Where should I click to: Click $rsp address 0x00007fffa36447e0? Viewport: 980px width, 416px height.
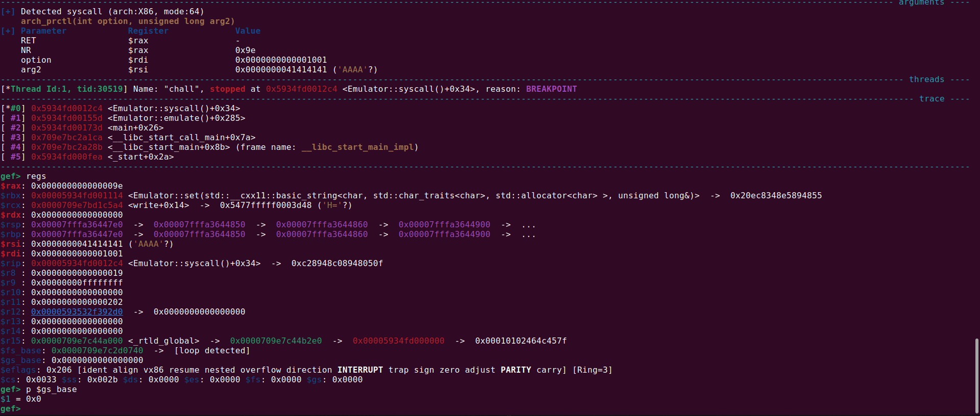click(77, 224)
